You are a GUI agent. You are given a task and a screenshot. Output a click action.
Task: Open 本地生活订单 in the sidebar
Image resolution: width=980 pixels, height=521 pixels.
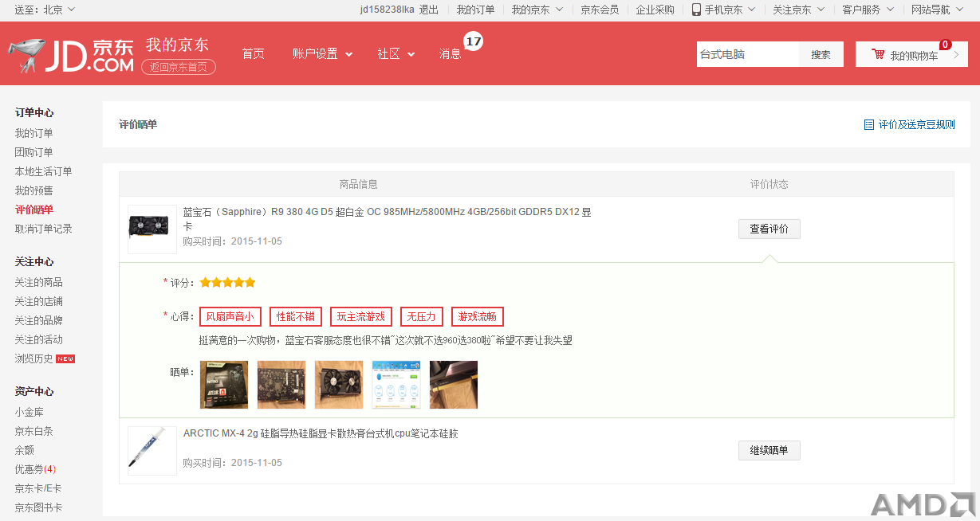tap(43, 171)
